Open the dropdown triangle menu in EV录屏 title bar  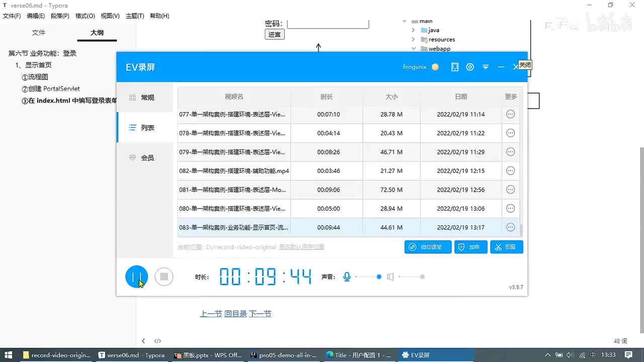point(486,67)
